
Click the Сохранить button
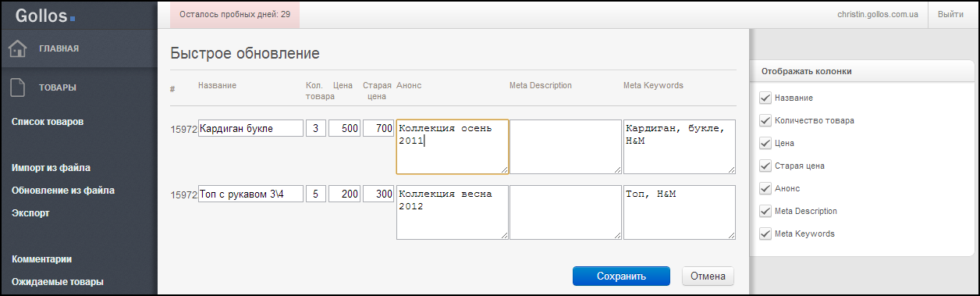(621, 276)
